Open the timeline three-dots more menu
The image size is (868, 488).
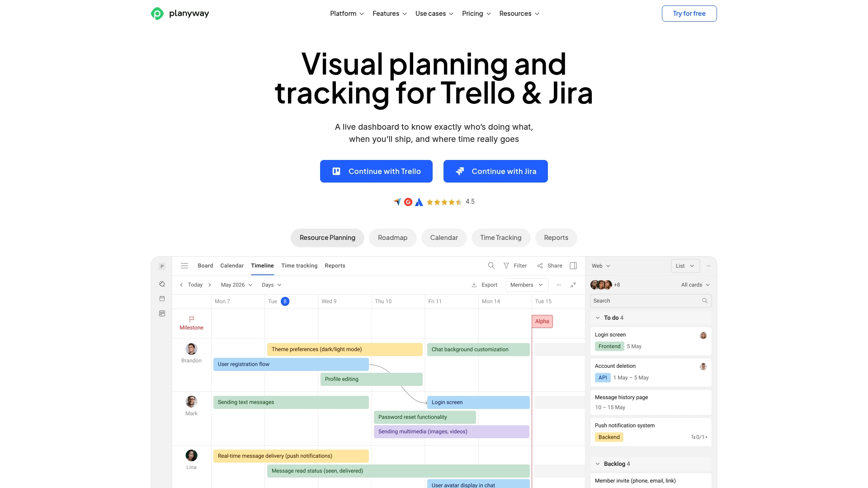point(559,285)
